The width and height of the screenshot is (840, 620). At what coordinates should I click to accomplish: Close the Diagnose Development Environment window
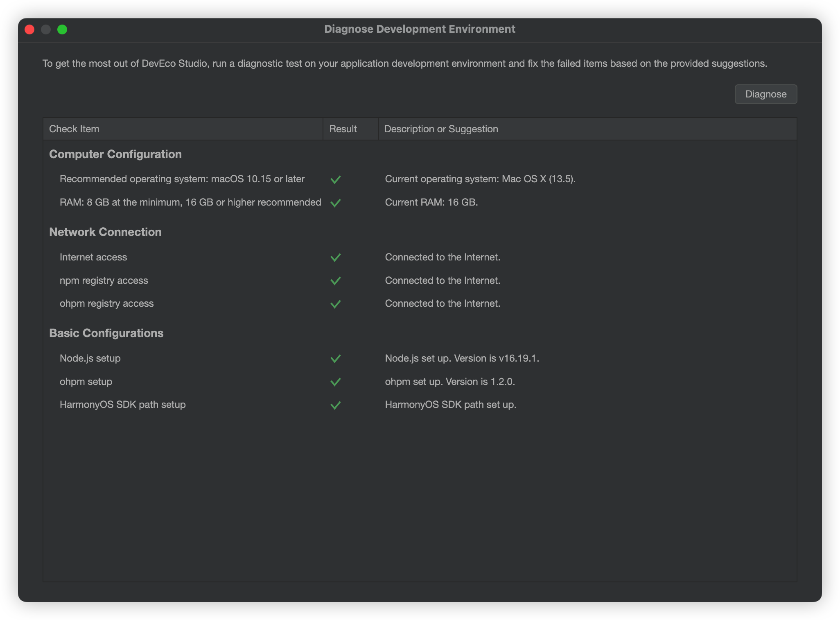(29, 29)
